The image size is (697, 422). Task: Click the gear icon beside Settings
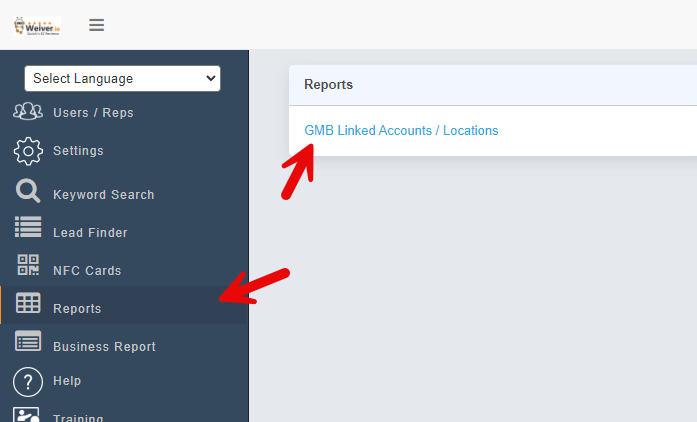click(28, 151)
